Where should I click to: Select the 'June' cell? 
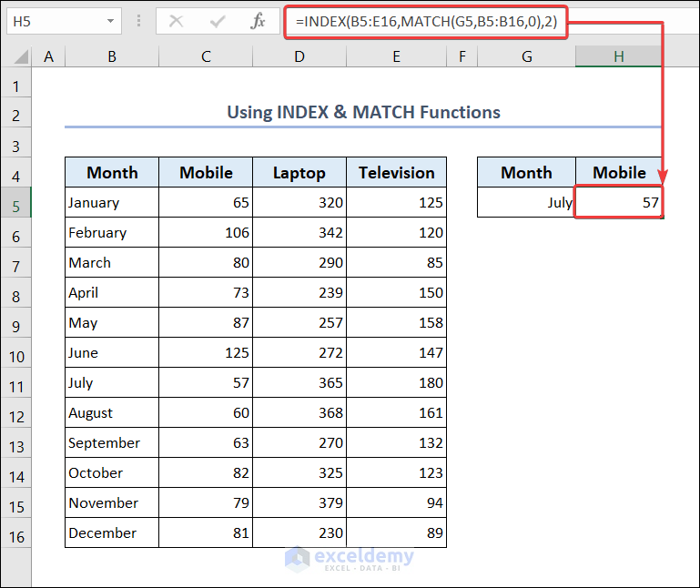click(112, 353)
